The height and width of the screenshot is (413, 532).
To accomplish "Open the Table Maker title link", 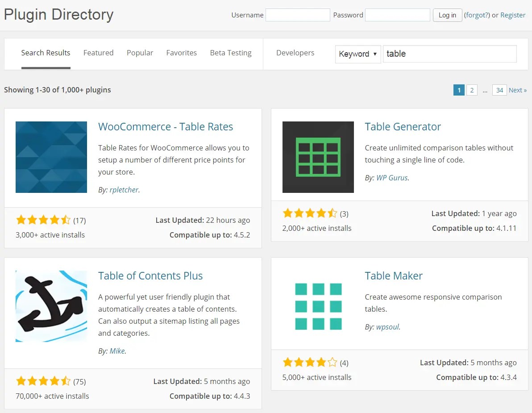I will [x=394, y=276].
